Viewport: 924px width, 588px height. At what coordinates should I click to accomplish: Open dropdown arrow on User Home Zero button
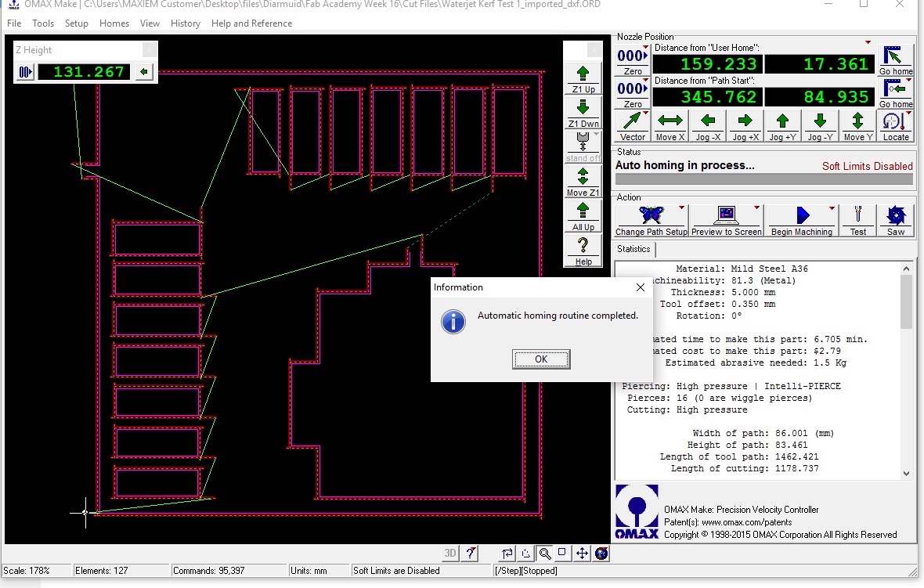tap(645, 48)
